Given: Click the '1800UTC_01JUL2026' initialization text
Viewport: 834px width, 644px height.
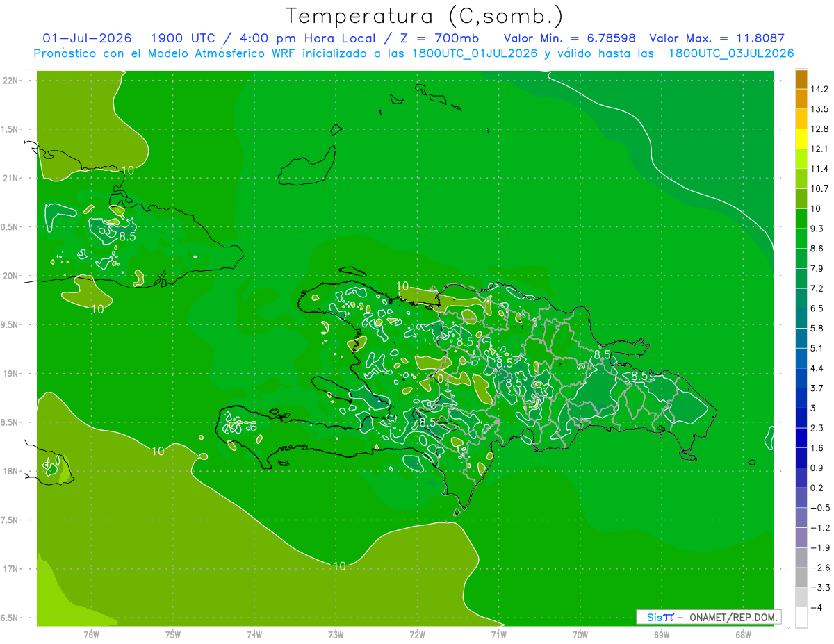Looking at the screenshot, I should tap(475, 53).
